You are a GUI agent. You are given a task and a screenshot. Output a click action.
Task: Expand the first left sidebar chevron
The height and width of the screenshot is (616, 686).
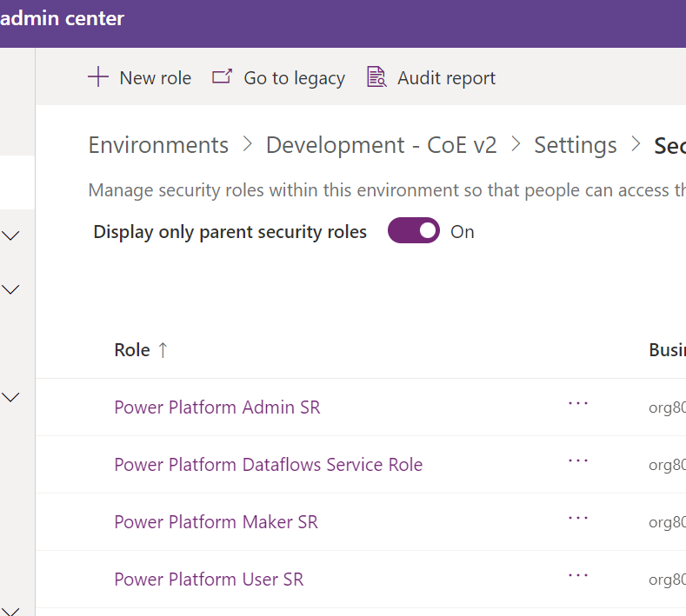[x=11, y=235]
